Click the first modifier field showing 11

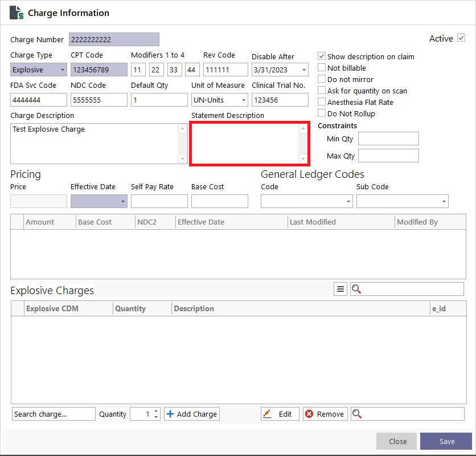click(x=138, y=70)
